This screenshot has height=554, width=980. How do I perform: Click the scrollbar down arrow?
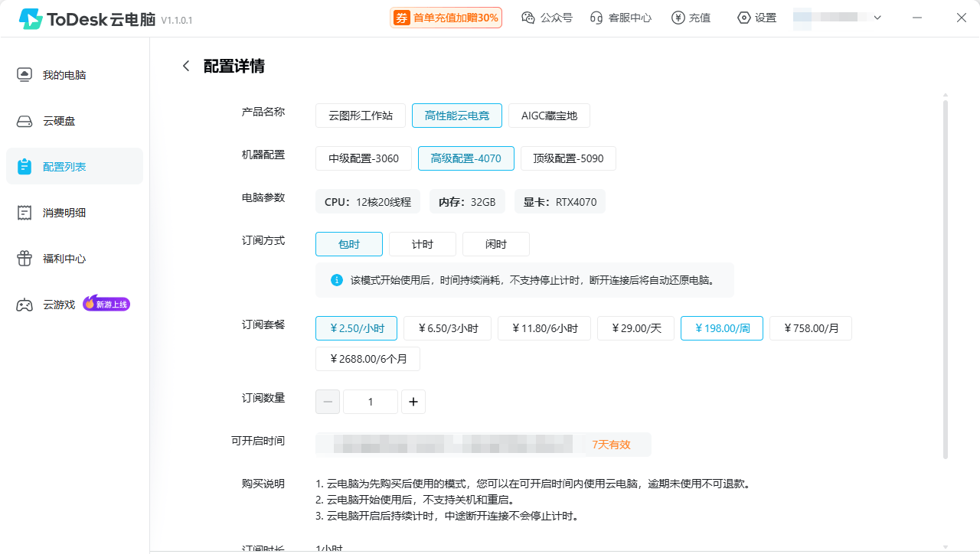click(x=946, y=547)
